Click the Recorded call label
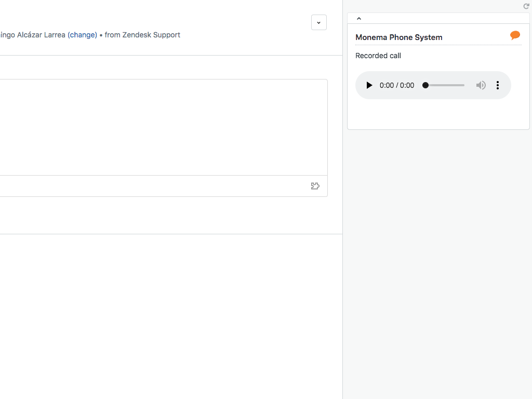 point(378,56)
